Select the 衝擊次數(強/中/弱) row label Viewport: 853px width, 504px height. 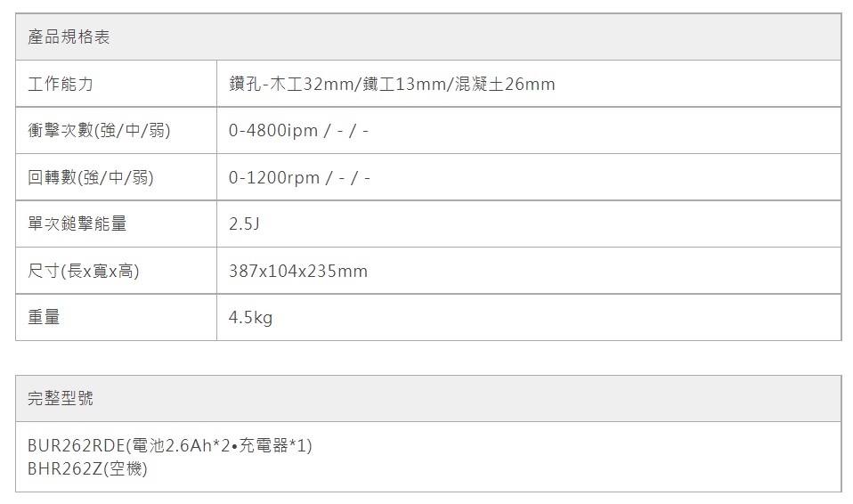pyautogui.click(x=99, y=131)
